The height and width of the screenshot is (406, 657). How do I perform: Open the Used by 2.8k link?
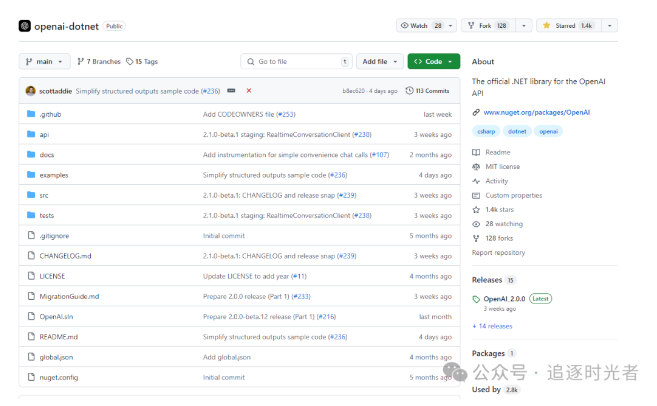(x=495, y=389)
